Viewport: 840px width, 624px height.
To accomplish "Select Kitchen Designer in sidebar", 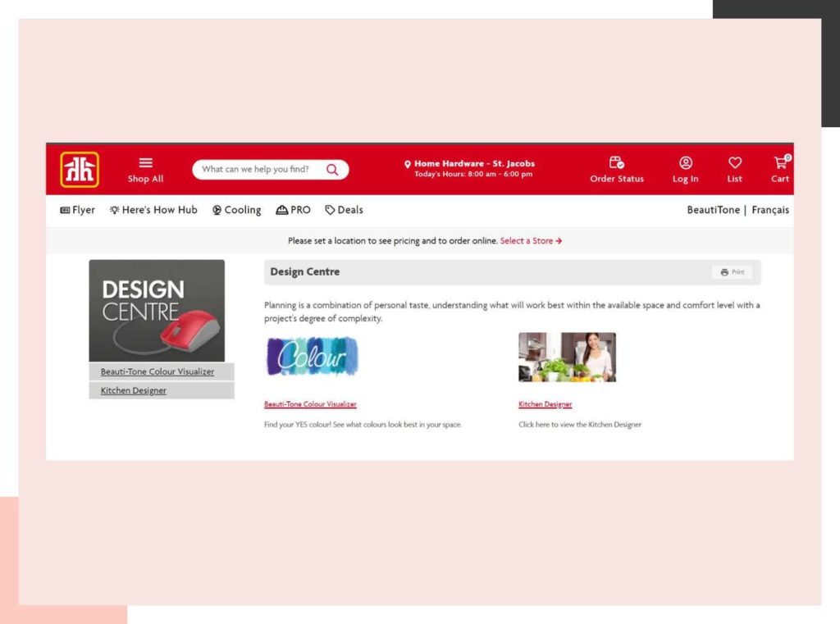I will (134, 390).
